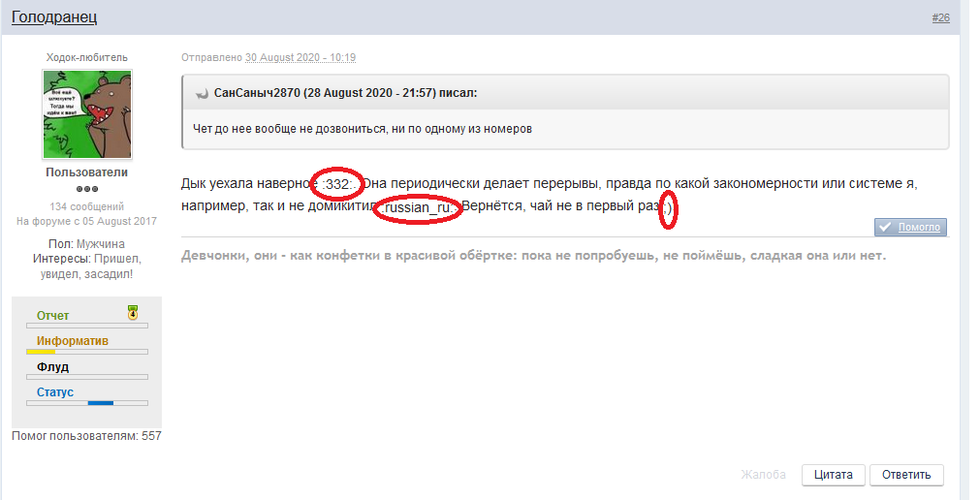Click the Жалоба report link
980x500 pixels.
point(763,475)
